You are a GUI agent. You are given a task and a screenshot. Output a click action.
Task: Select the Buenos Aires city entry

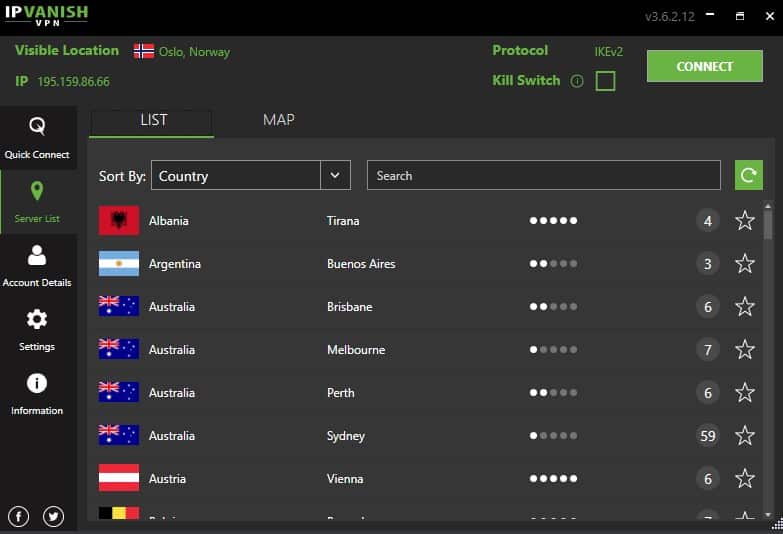click(x=361, y=264)
